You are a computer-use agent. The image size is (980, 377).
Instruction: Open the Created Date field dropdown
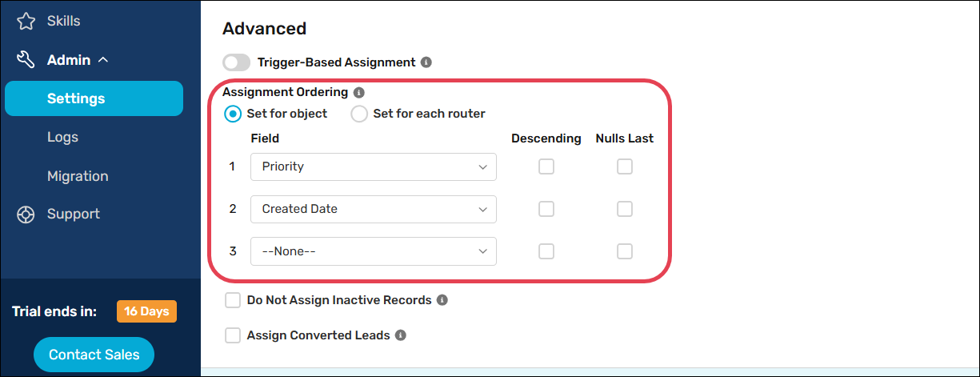coord(374,209)
